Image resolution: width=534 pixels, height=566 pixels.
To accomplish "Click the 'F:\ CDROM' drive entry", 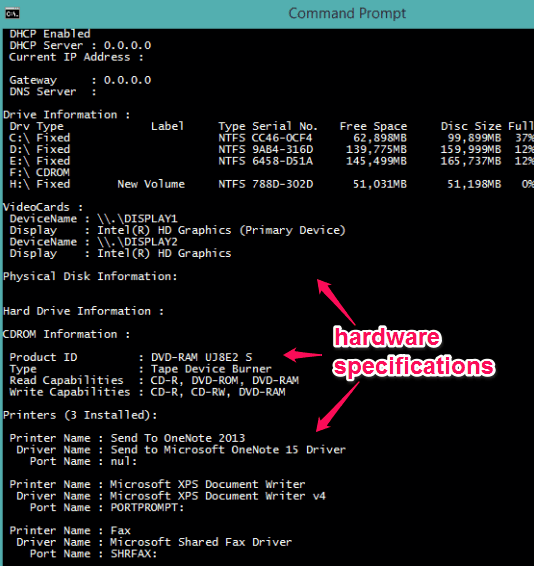I will coord(39,173).
